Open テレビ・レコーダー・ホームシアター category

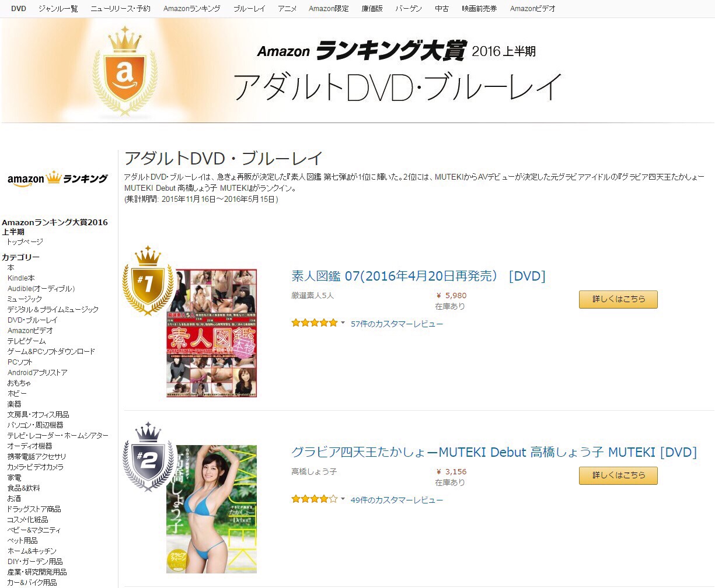coord(58,436)
